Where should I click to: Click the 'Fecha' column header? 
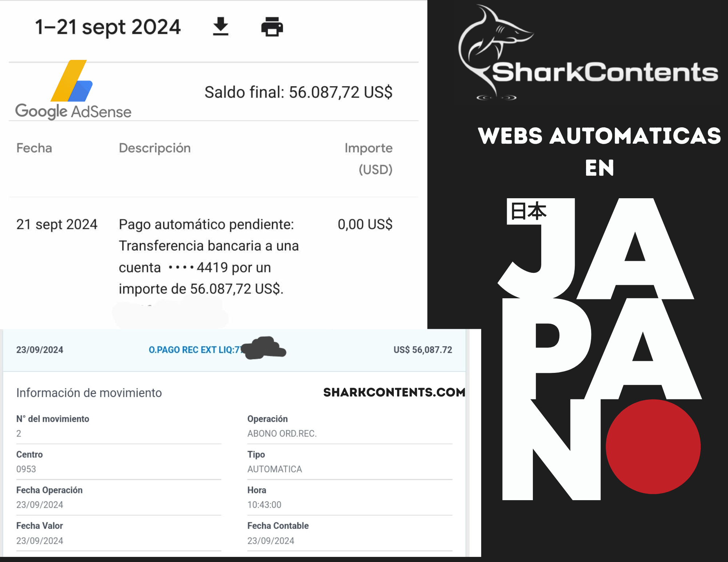pos(34,148)
